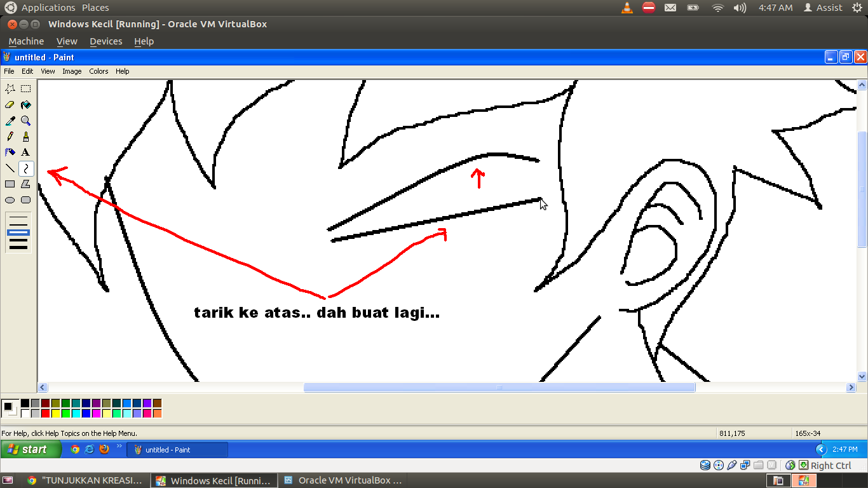The width and height of the screenshot is (868, 488).
Task: Choose the thickest line width
Action: pos(18,247)
